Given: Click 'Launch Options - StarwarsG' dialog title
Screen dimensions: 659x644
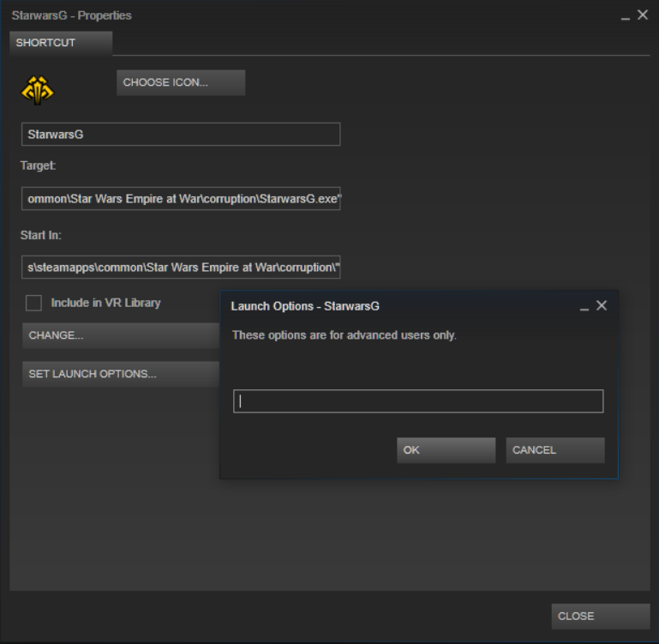Looking at the screenshot, I should pyautogui.click(x=305, y=306).
